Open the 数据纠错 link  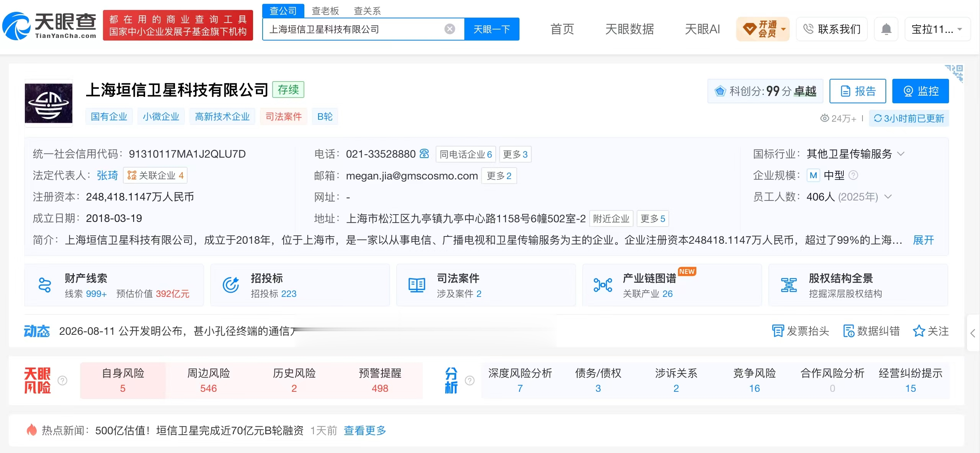871,331
